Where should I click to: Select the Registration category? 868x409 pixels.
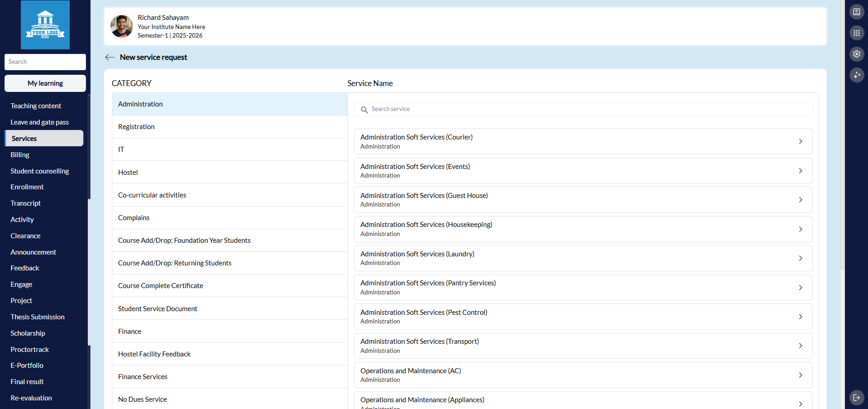pos(136,127)
